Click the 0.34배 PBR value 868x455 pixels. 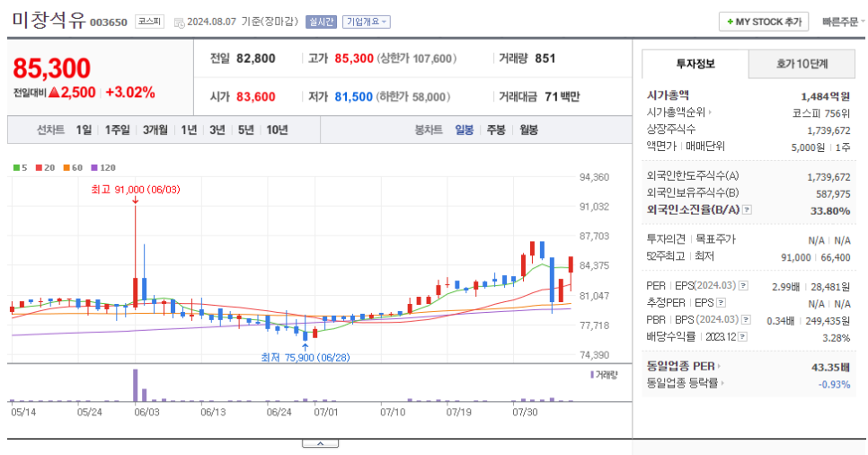[781, 321]
